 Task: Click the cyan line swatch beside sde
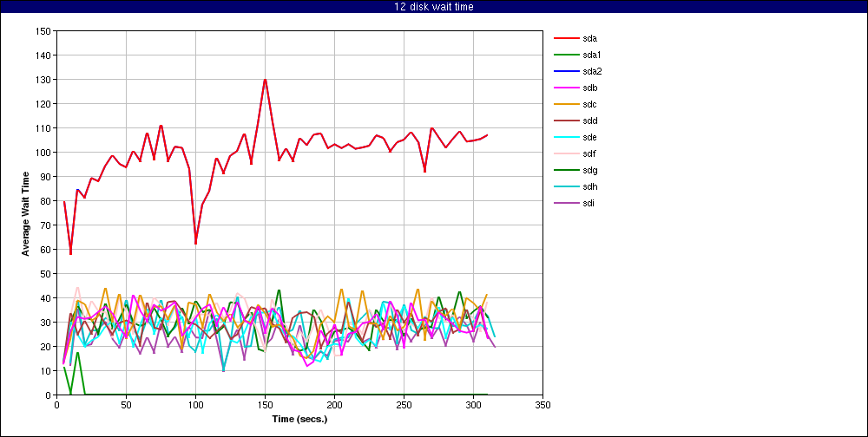pos(565,137)
